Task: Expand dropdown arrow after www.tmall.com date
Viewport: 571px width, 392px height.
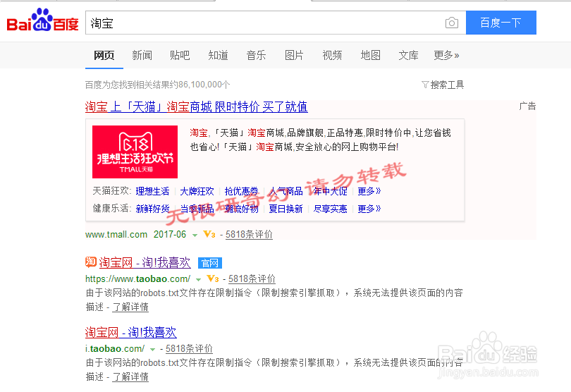Action: coord(195,235)
